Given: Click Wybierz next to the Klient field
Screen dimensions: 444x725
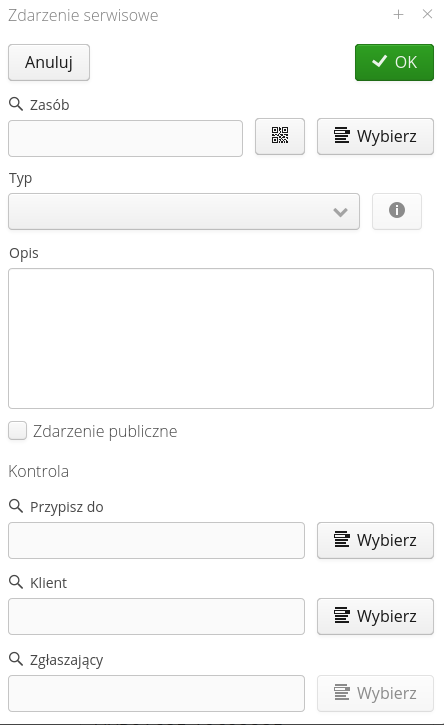Looking at the screenshot, I should [375, 616].
